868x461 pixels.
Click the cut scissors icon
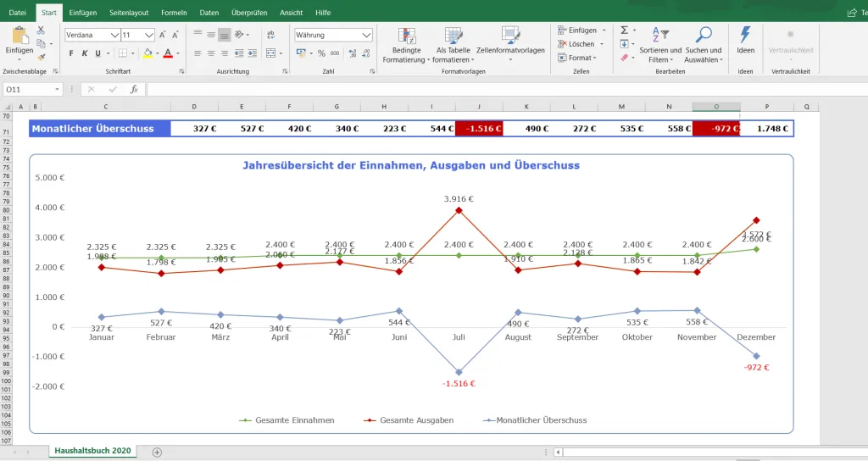[x=41, y=30]
